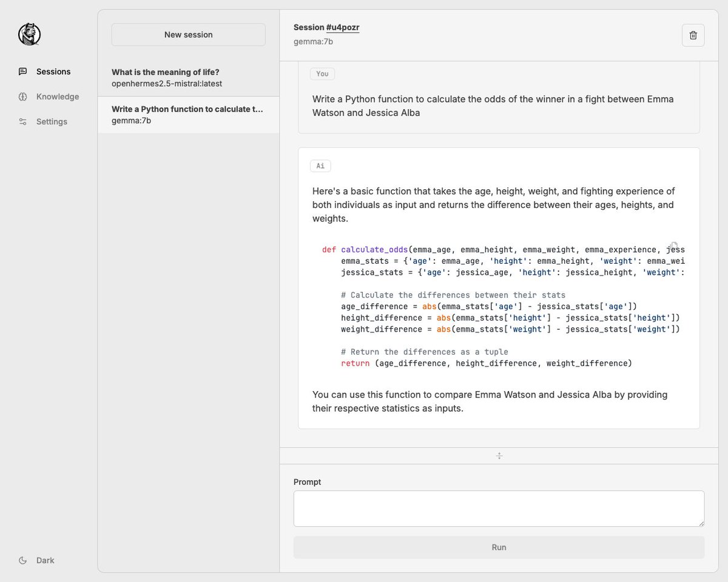The height and width of the screenshot is (582, 728).
Task: Click the Settings sliders icon
Action: (23, 121)
